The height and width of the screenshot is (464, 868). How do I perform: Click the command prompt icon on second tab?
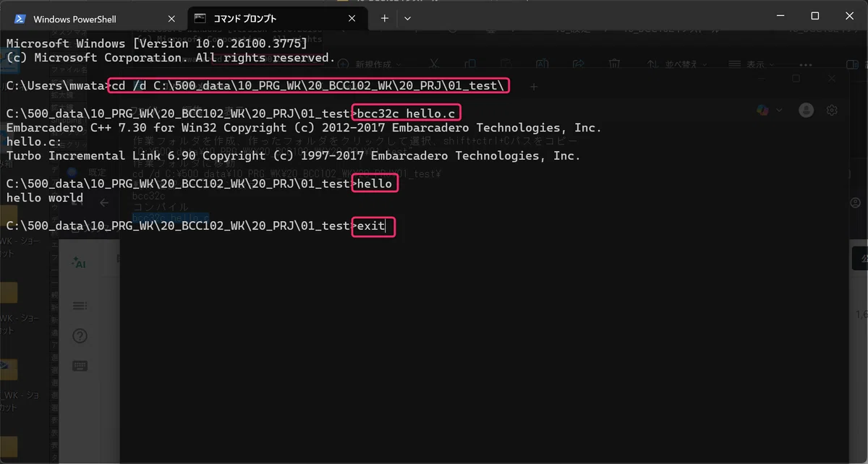pos(200,19)
